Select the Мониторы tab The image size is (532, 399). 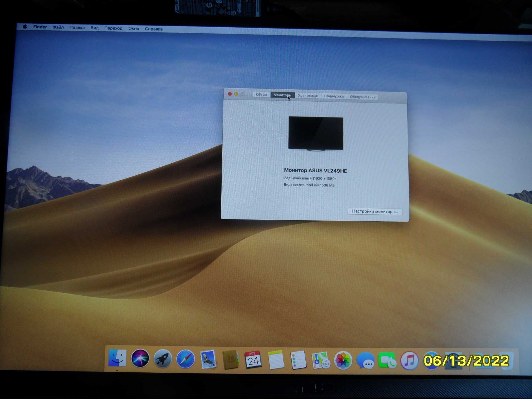[282, 95]
